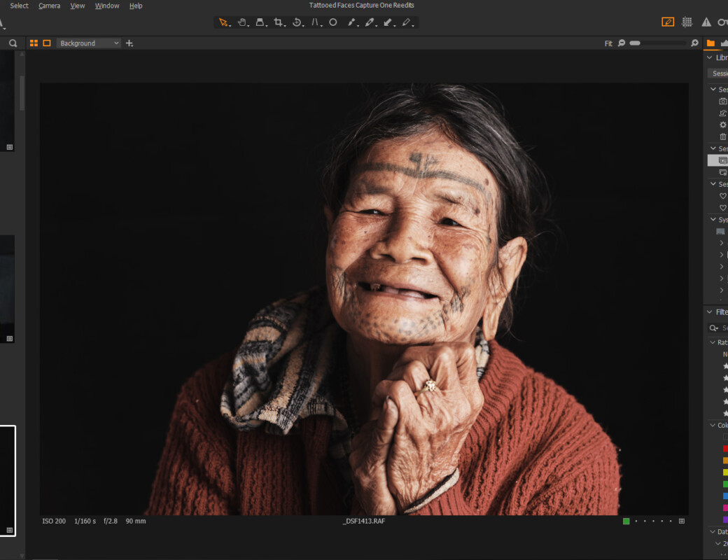This screenshot has width=728, height=560.
Task: Open the Camera menu
Action: pos(49,6)
